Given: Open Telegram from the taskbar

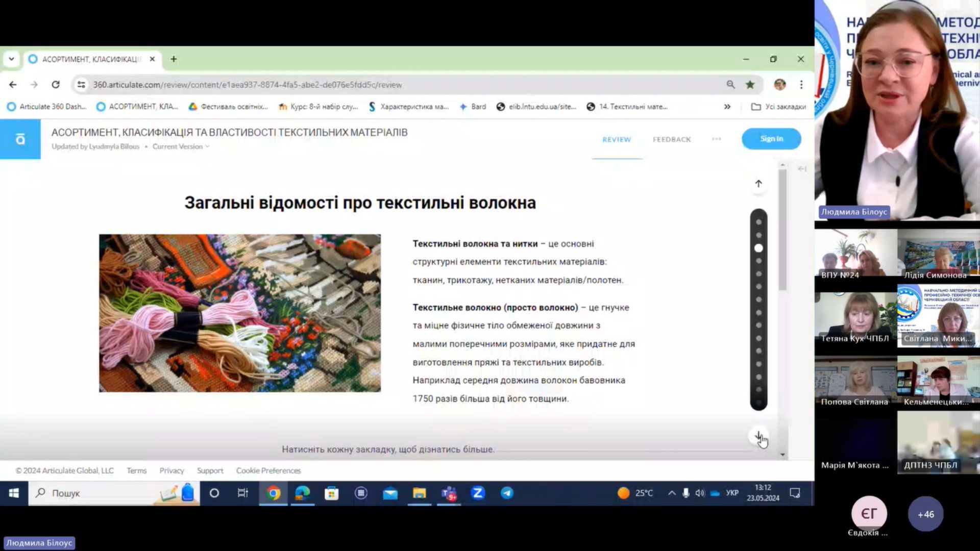Looking at the screenshot, I should (507, 493).
